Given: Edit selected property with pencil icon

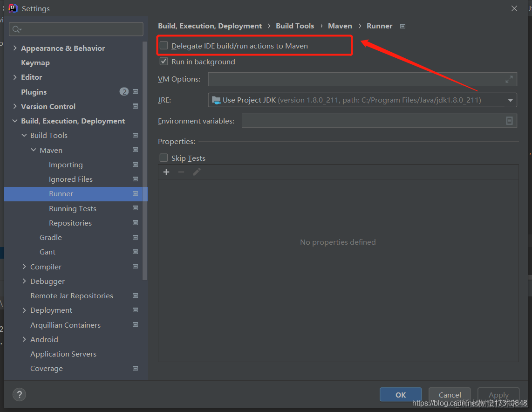Looking at the screenshot, I should tap(197, 172).
